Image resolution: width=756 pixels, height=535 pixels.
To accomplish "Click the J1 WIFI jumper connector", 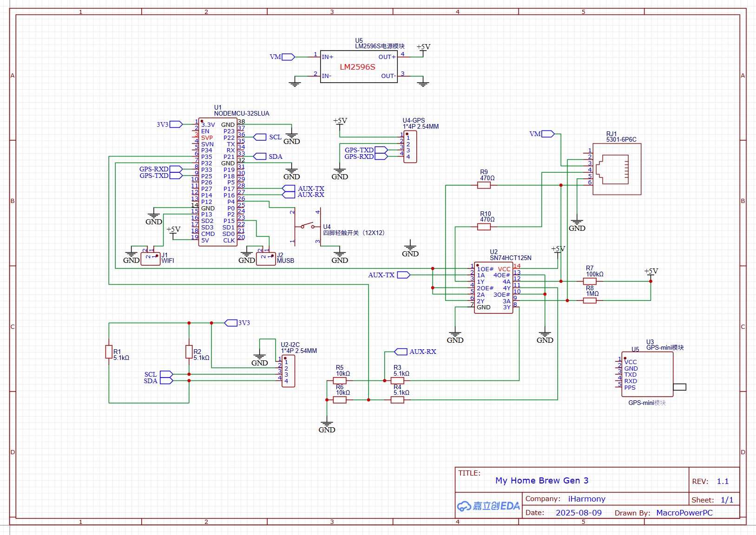I will 151,259.
